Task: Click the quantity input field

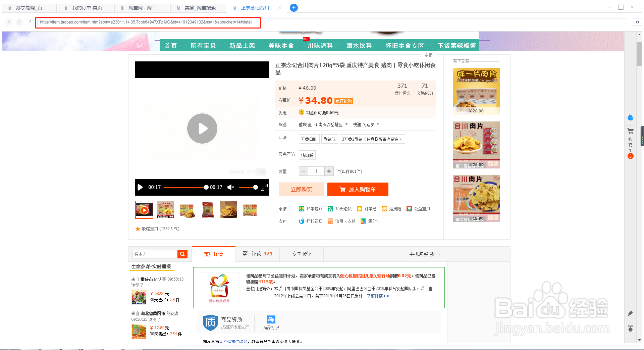Action: 316,171
